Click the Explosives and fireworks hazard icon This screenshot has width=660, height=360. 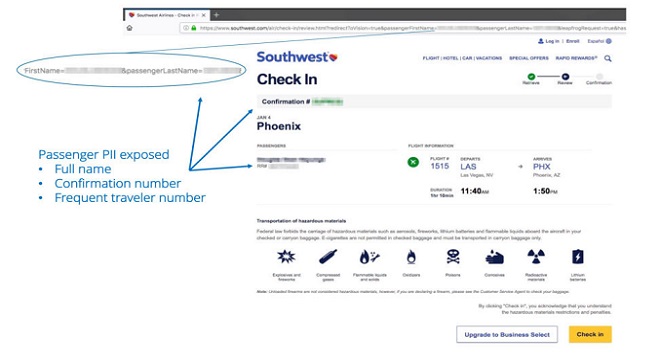[287, 256]
